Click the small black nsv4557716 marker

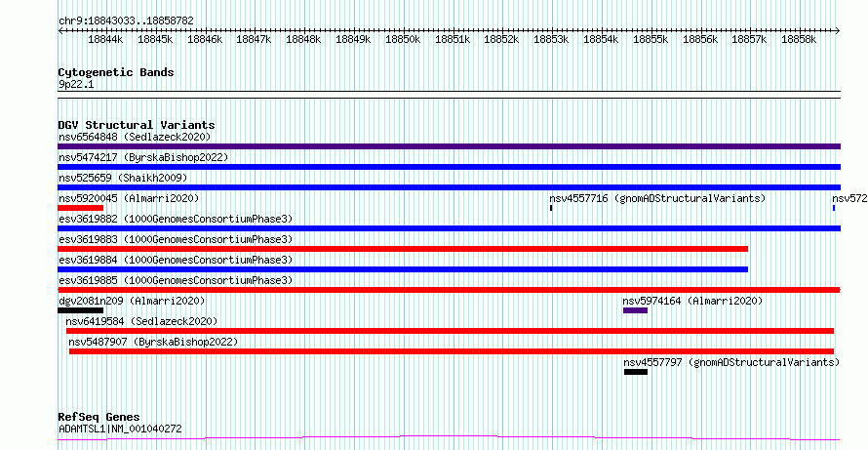click(551, 208)
